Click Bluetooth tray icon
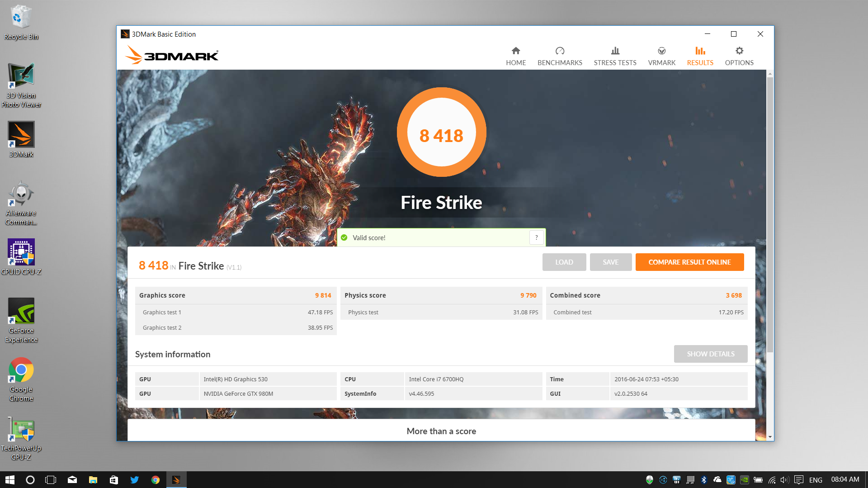The height and width of the screenshot is (488, 868). (704, 479)
